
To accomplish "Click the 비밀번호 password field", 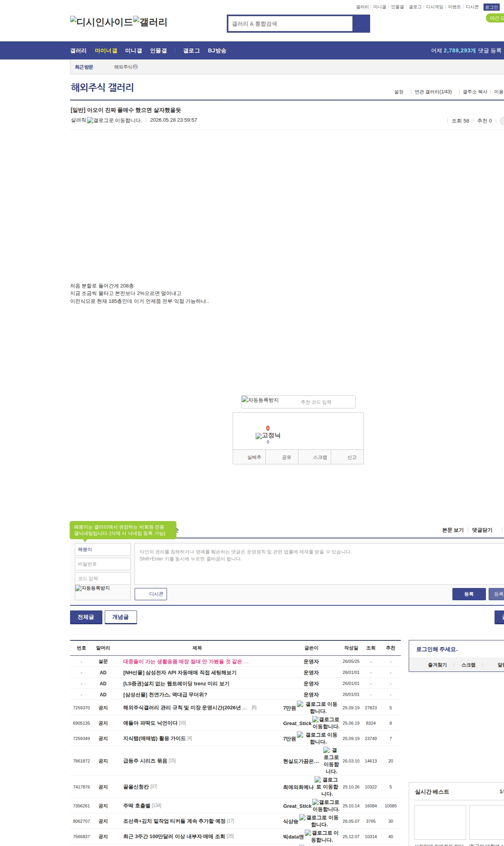I will [103, 564].
